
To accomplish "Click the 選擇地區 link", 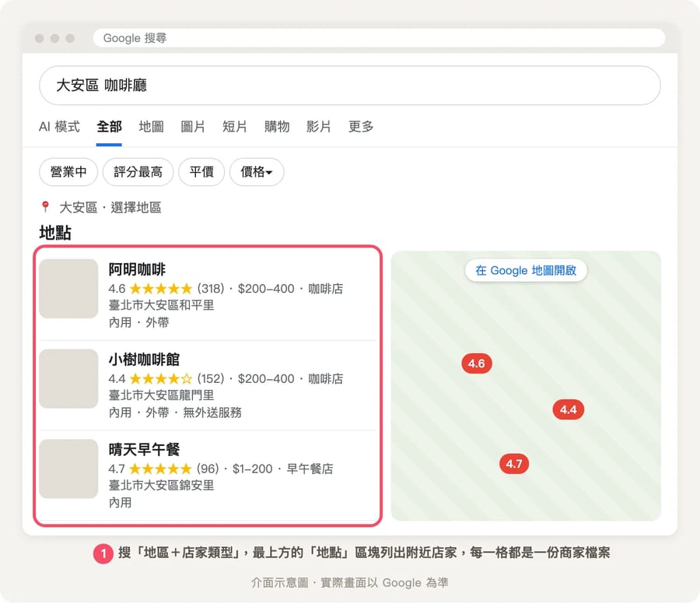I will (x=135, y=207).
